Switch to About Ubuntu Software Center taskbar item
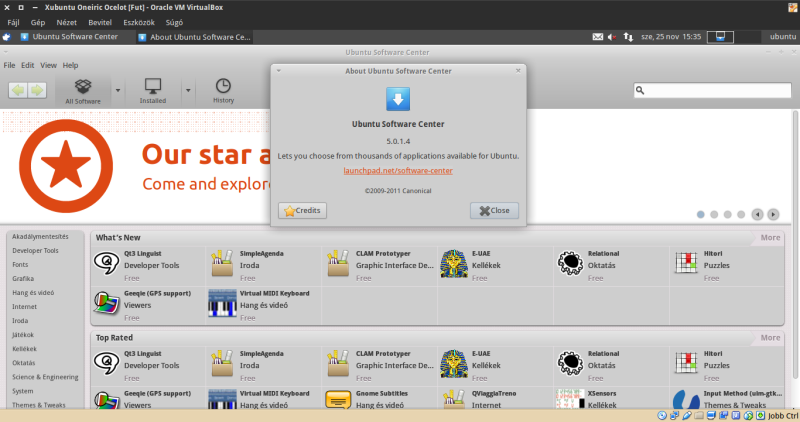Image resolution: width=800 pixels, height=422 pixels. (x=194, y=37)
